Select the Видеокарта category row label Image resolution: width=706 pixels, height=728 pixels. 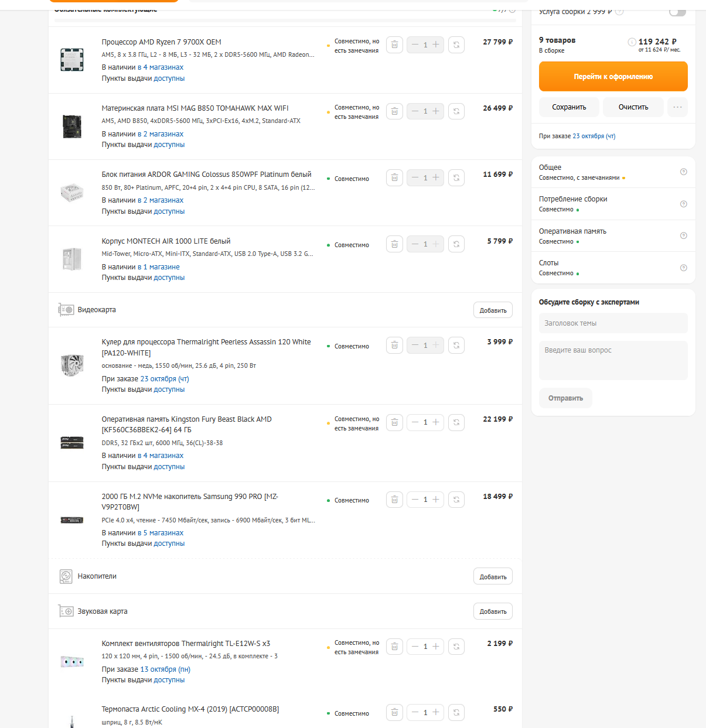[x=97, y=310]
